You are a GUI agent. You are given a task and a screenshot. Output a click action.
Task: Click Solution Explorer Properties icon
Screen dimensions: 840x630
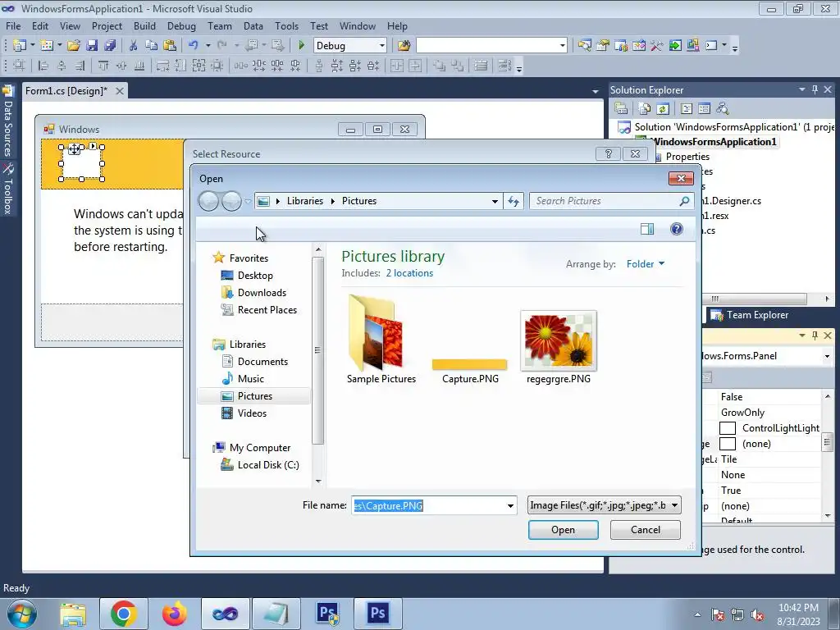[x=622, y=109]
